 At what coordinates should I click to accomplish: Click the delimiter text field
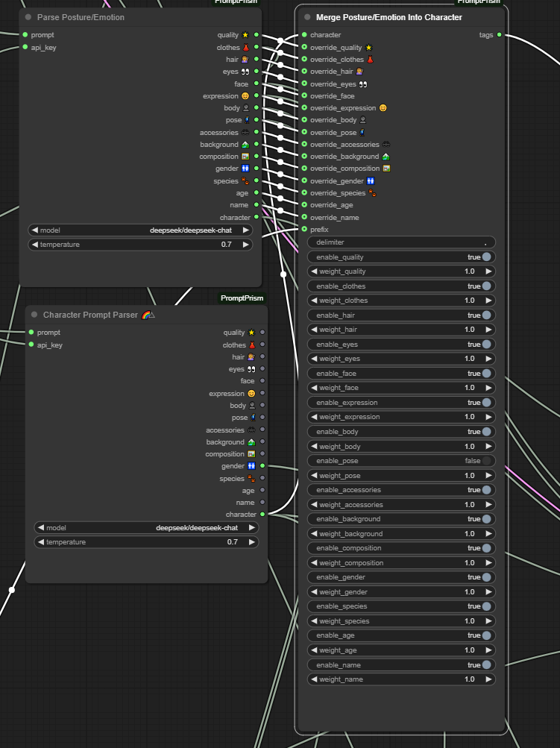coord(402,242)
